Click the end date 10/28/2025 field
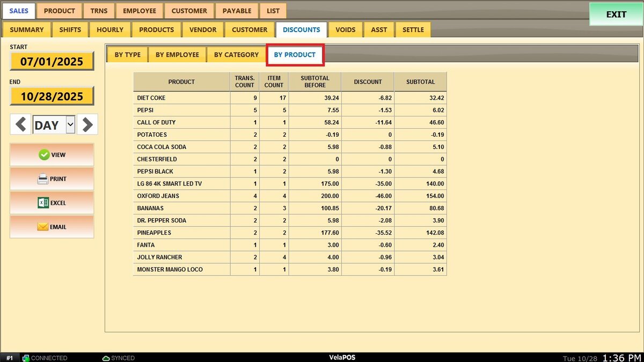The height and width of the screenshot is (362, 644). click(x=52, y=96)
